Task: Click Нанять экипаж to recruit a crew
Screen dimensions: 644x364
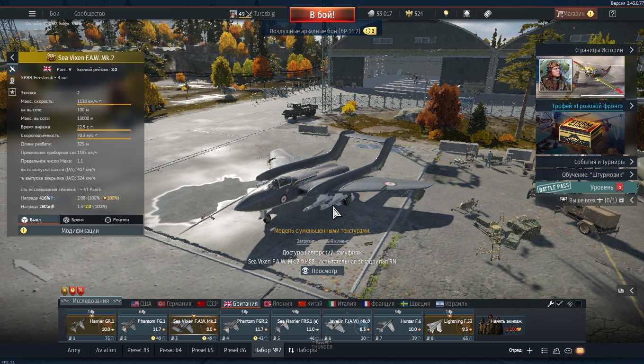Action: tap(501, 325)
